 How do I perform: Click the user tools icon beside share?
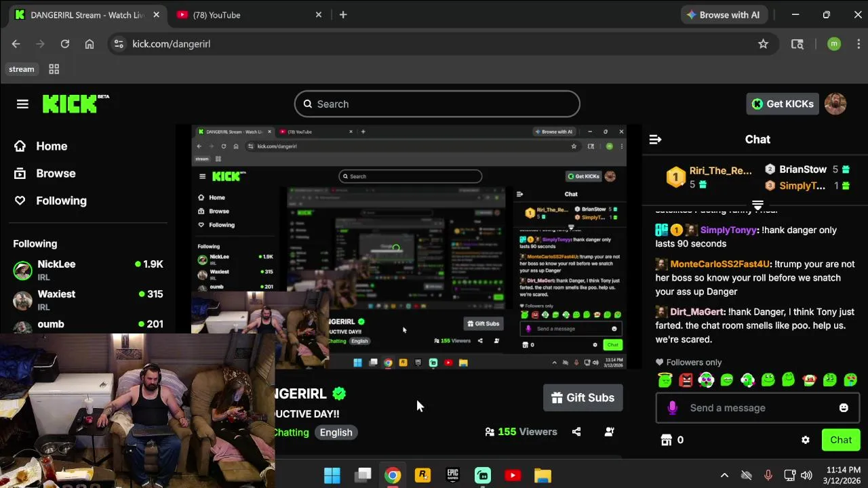[x=609, y=432]
